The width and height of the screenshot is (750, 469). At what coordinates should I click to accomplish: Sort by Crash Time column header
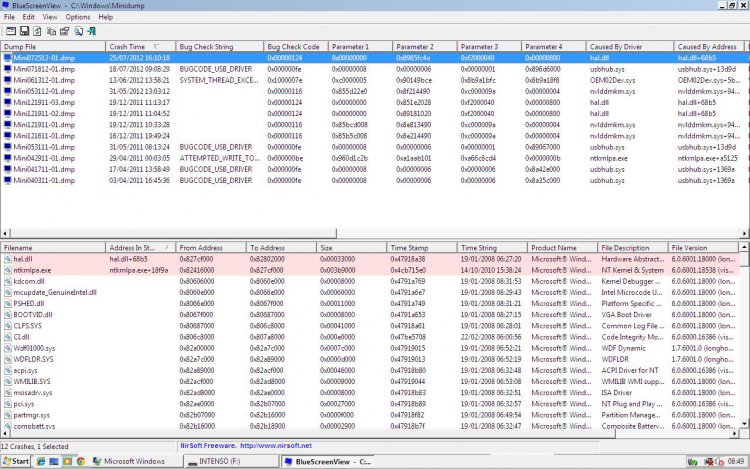(141, 46)
